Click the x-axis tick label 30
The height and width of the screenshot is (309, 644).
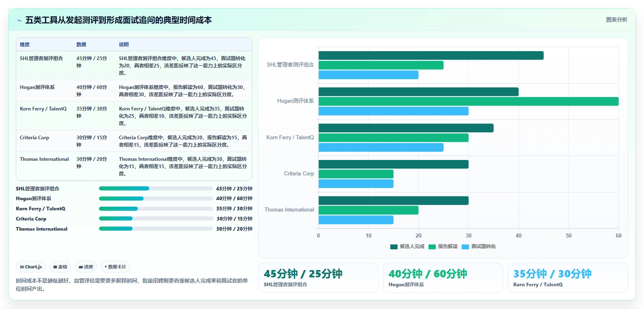point(468,236)
